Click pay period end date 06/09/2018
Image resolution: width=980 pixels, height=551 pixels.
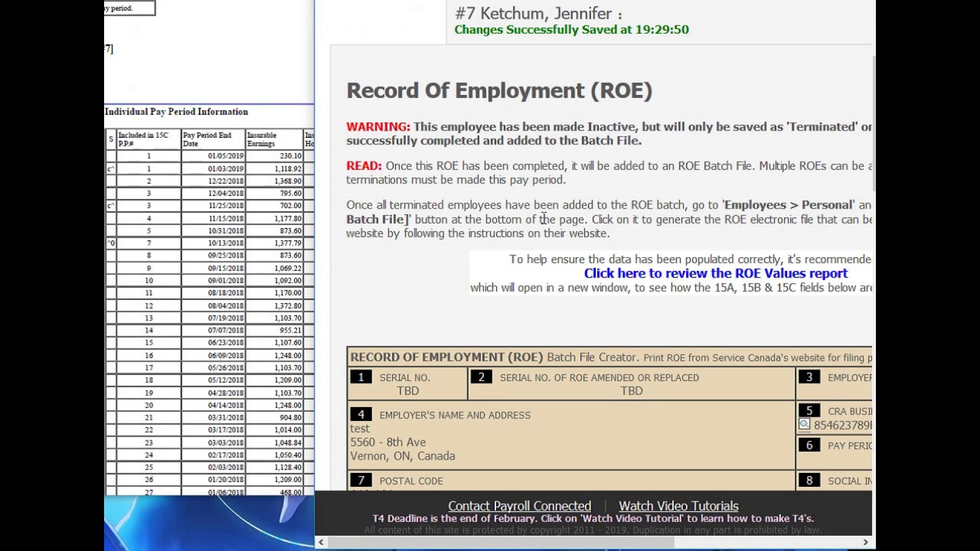[x=225, y=356]
